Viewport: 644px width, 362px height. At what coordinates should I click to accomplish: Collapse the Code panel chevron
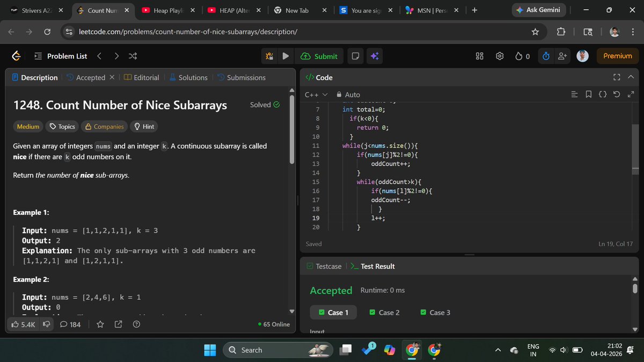pos(631,77)
